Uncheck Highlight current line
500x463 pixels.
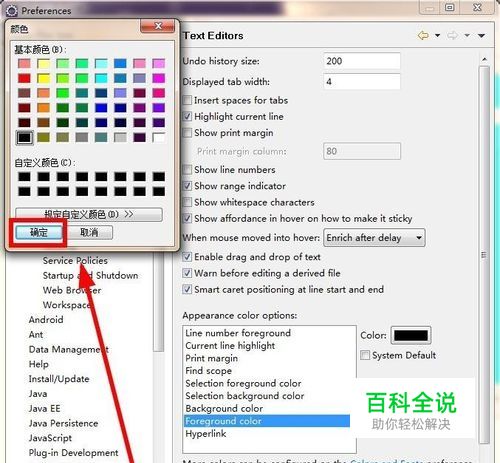(187, 116)
